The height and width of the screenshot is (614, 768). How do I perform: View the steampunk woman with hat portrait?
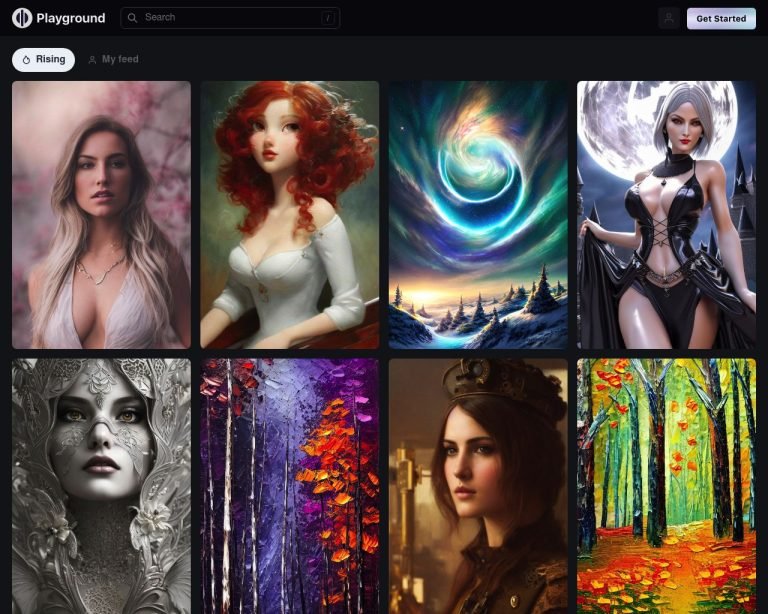[x=478, y=486]
